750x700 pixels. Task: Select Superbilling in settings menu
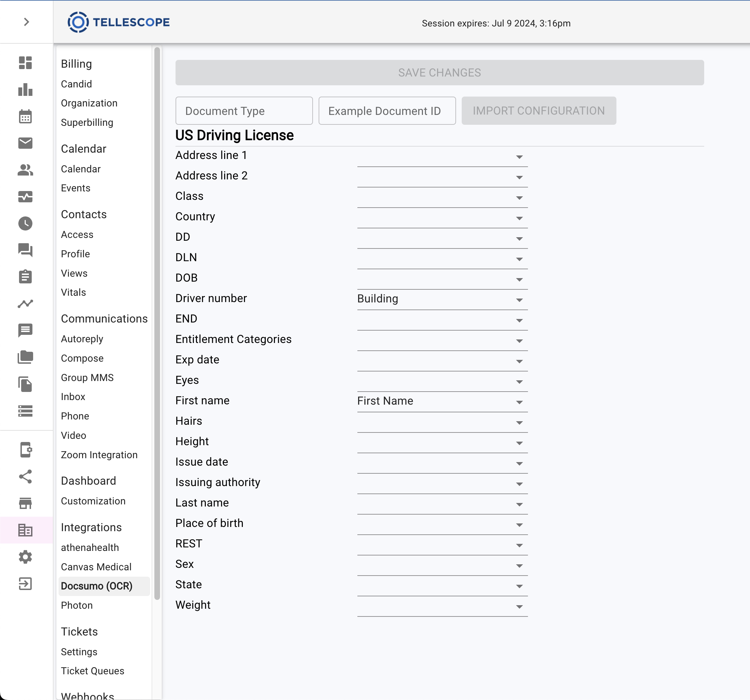click(87, 122)
